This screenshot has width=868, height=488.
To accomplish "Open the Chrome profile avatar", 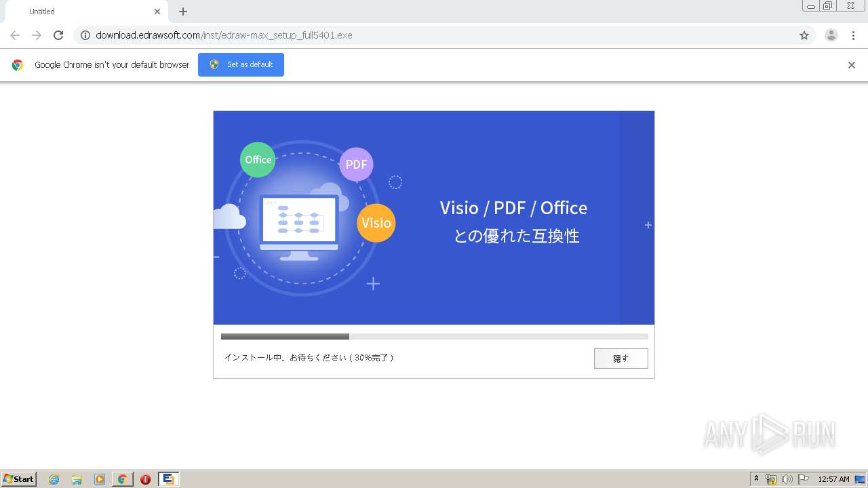I will [831, 35].
